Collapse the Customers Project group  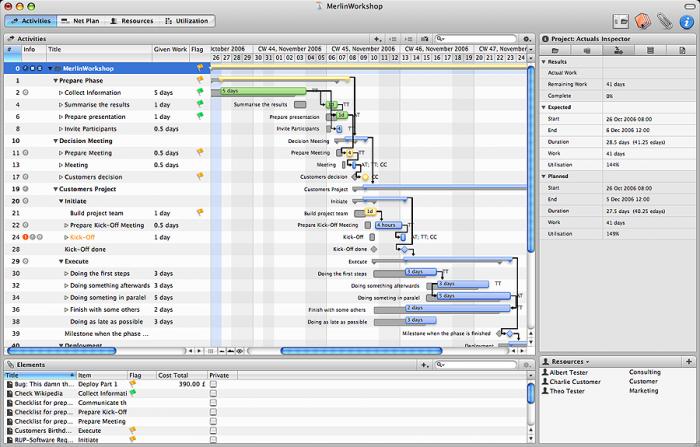[55, 189]
